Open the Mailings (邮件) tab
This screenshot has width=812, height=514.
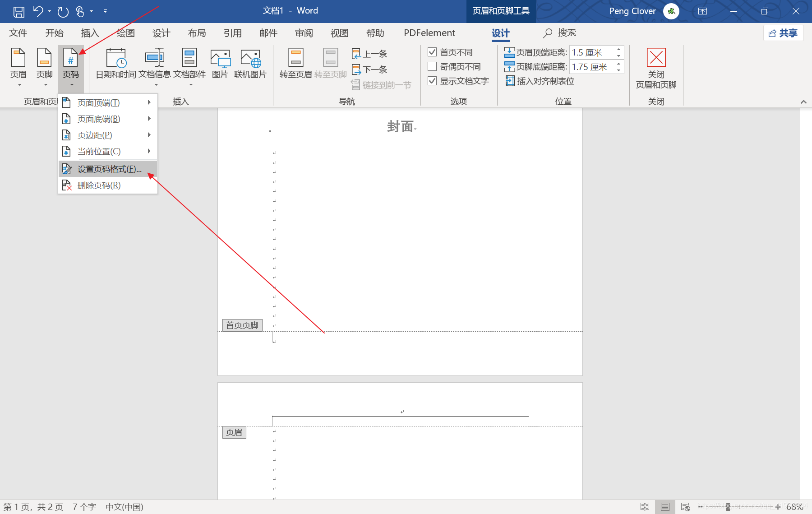pos(268,33)
